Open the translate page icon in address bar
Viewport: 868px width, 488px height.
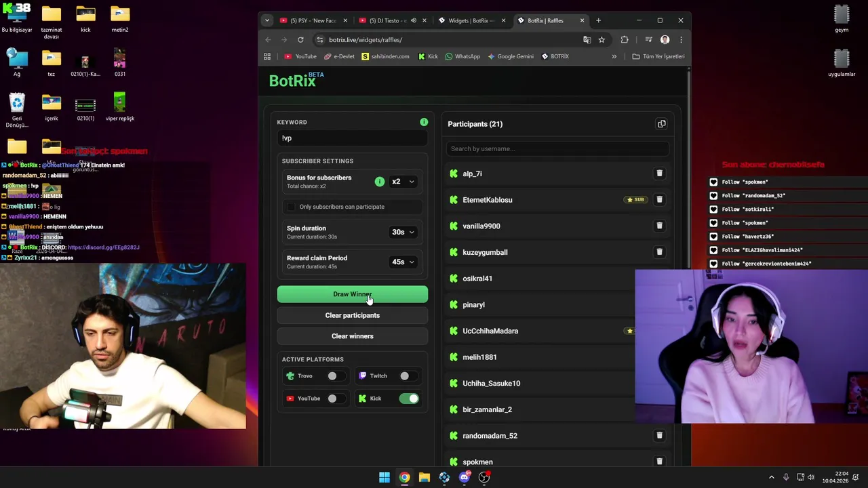point(587,39)
